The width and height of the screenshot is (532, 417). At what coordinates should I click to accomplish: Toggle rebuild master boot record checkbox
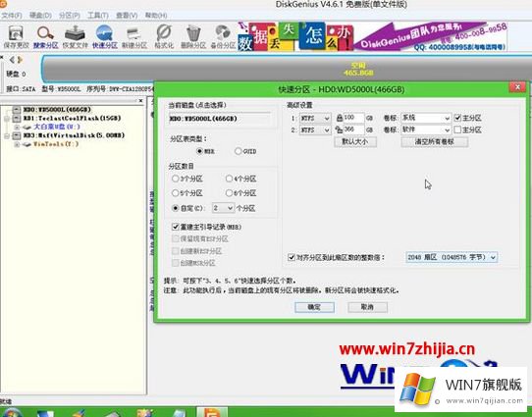tap(176, 227)
